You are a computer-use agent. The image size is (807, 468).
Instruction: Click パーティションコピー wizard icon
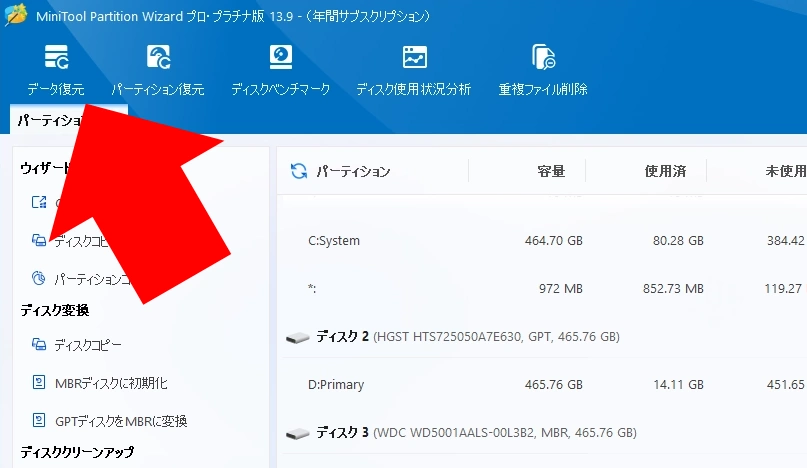coord(39,278)
